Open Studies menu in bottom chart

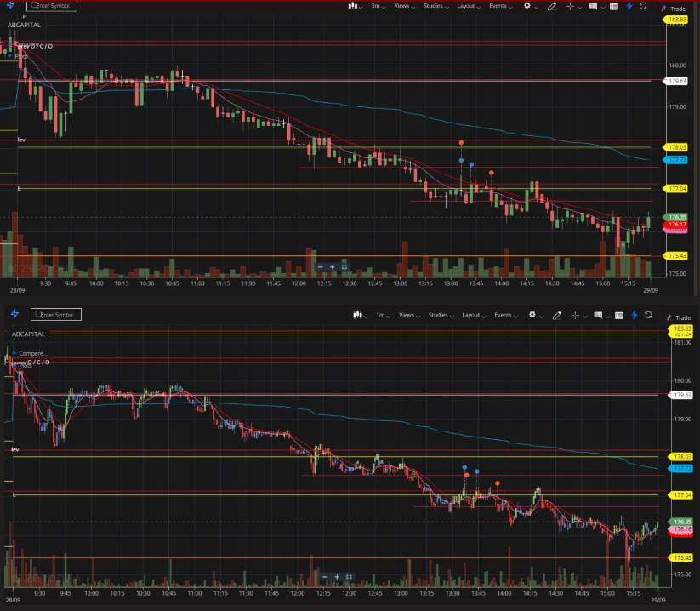coord(441,315)
